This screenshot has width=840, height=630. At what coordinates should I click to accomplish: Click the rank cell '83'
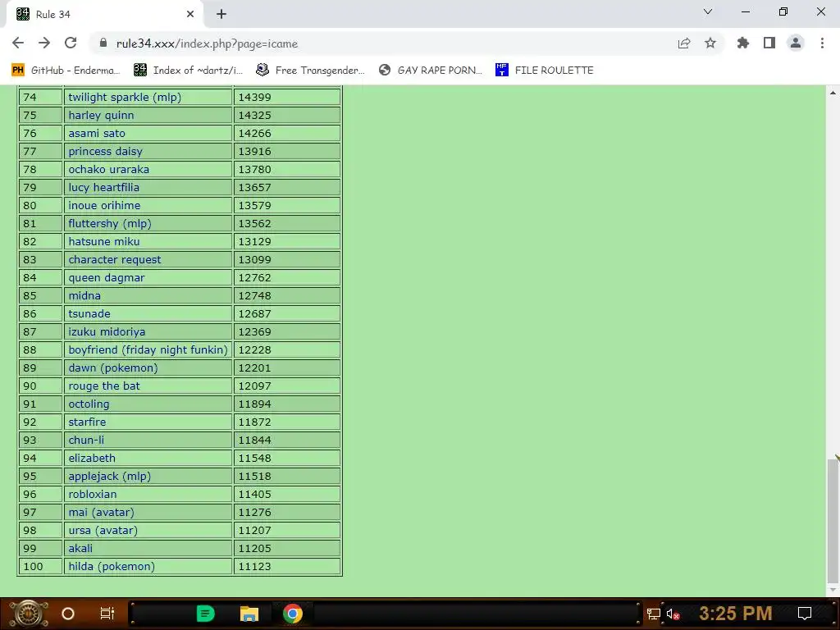coord(41,259)
